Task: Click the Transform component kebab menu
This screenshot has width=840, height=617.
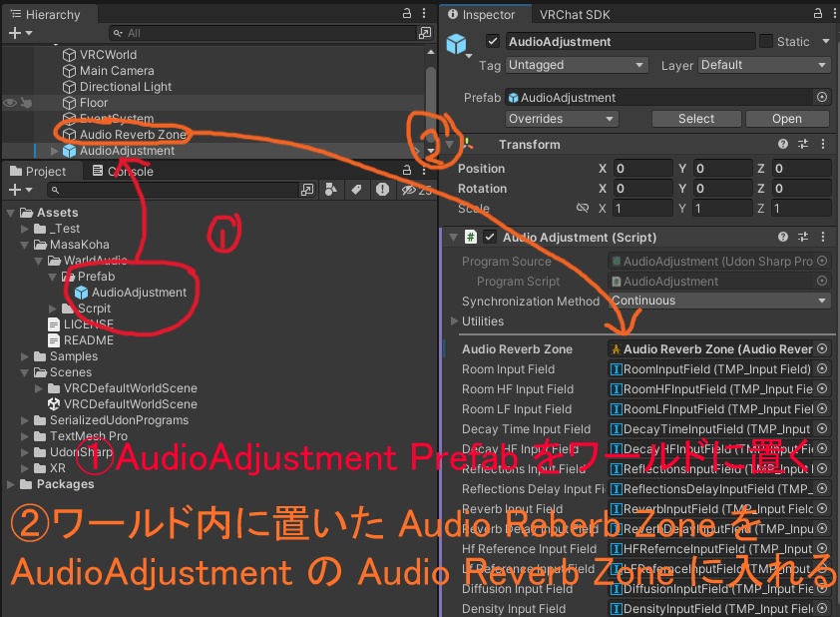Action: (822, 144)
